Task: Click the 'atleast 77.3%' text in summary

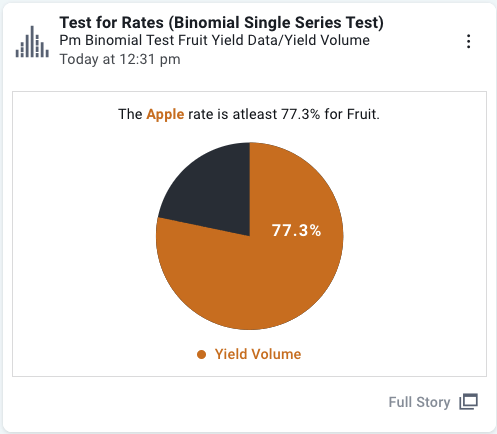Action: click(276, 114)
